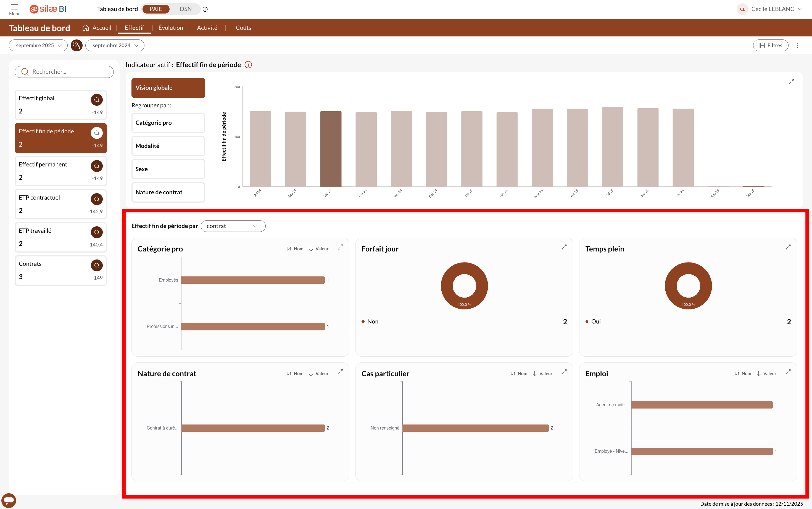Expand the main bar chart fullscreen
This screenshot has width=812, height=509.
click(791, 82)
